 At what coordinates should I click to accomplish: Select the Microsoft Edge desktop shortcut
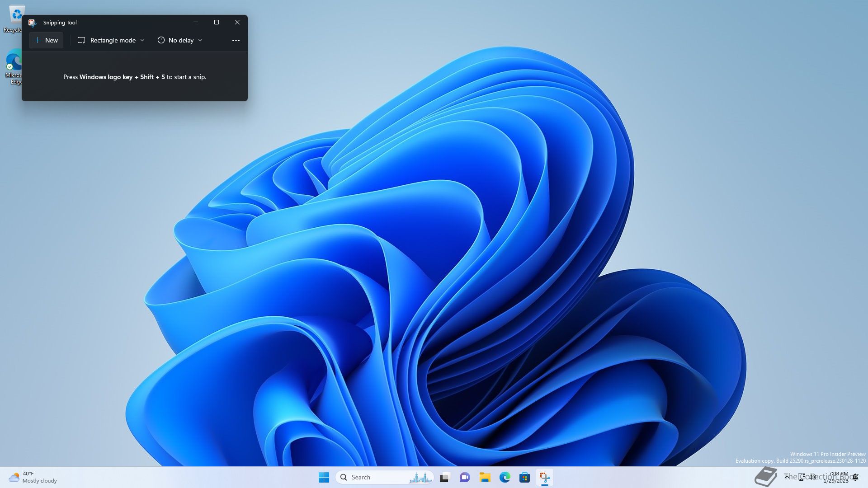pos(14,67)
